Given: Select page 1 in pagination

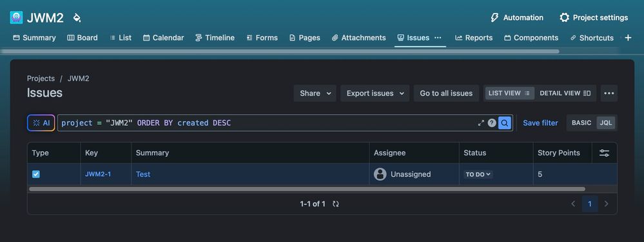Looking at the screenshot, I should [x=590, y=204].
